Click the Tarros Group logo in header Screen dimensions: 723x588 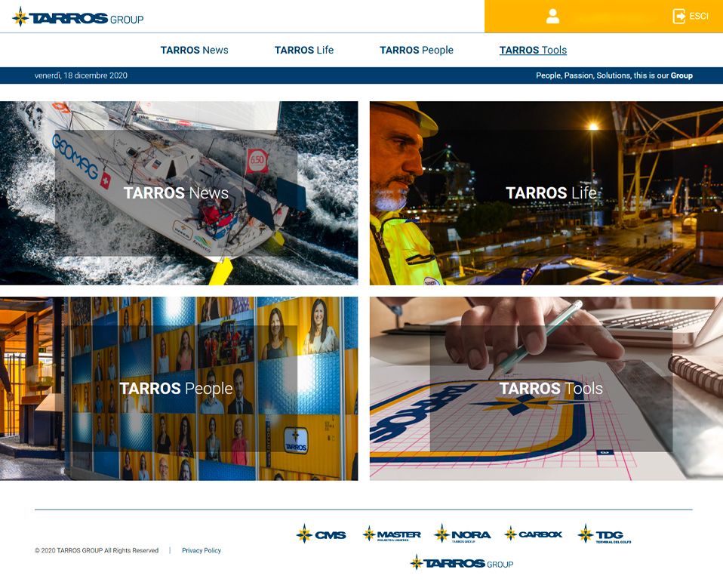pyautogui.click(x=78, y=17)
